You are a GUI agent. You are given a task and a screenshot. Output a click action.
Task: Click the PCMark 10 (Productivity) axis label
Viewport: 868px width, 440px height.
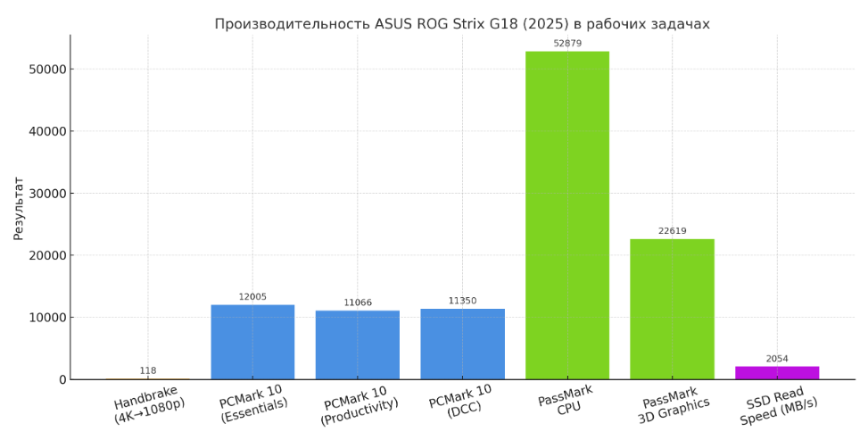(x=358, y=406)
